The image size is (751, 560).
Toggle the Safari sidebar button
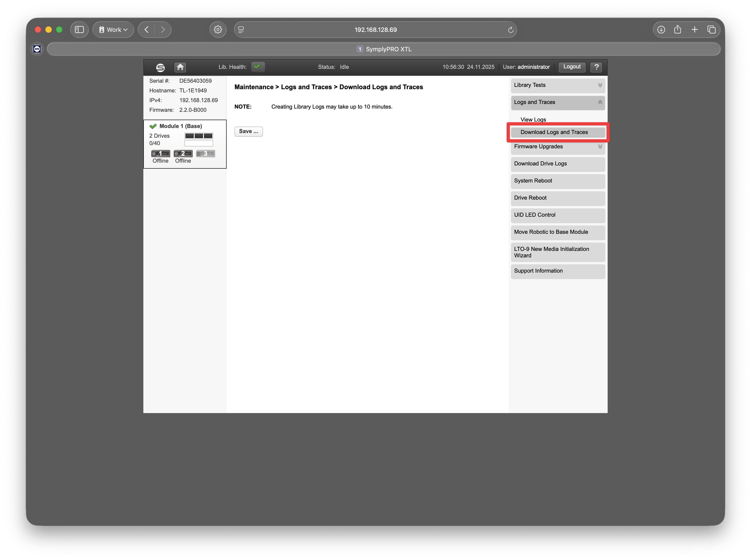click(x=79, y=30)
